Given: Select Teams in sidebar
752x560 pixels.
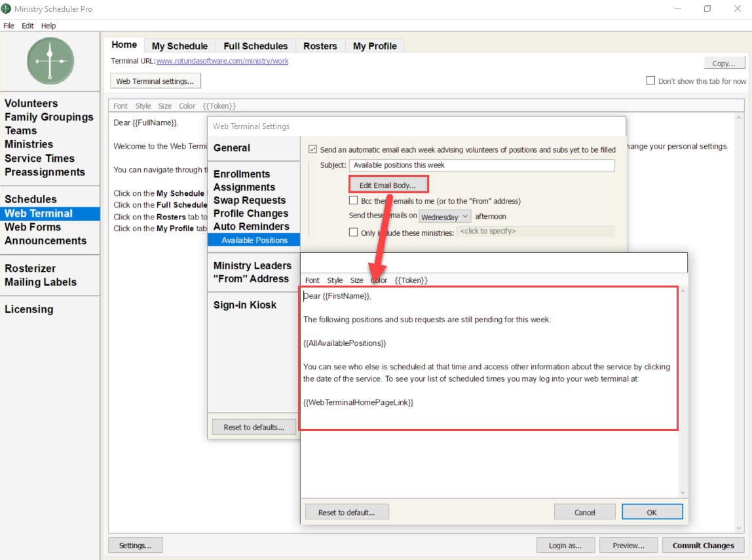Looking at the screenshot, I should (20, 130).
